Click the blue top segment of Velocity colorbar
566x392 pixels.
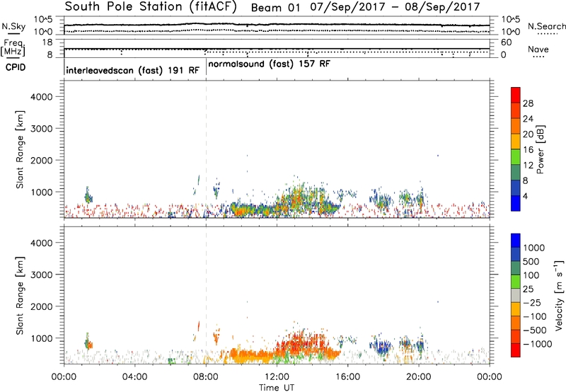click(516, 241)
